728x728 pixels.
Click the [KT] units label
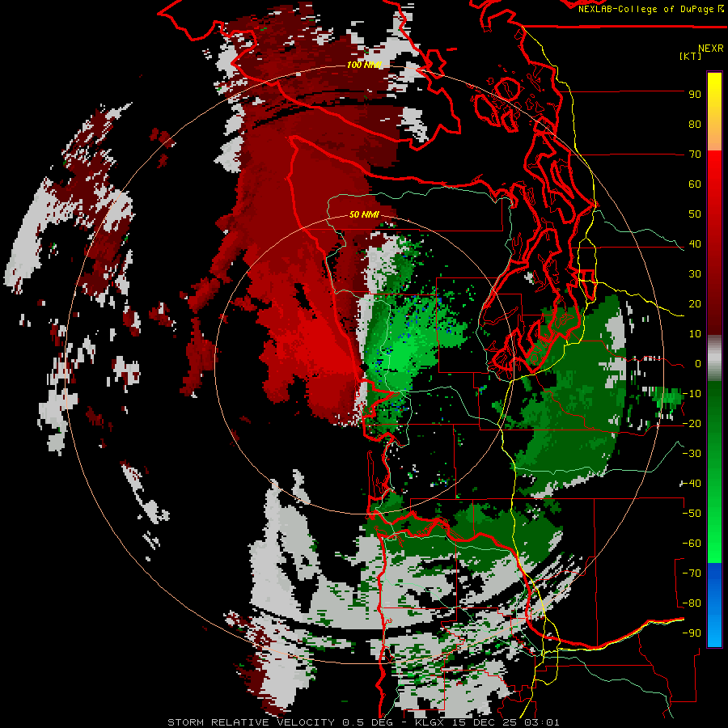tap(690, 56)
